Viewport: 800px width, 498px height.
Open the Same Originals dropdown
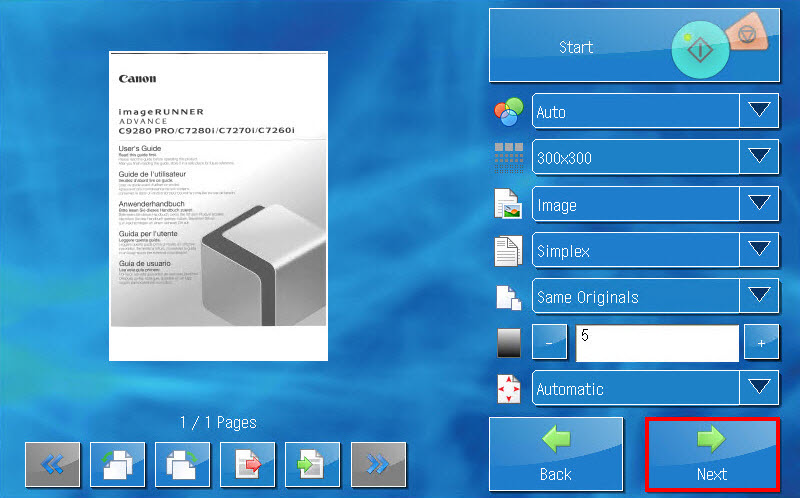pyautogui.click(x=655, y=297)
